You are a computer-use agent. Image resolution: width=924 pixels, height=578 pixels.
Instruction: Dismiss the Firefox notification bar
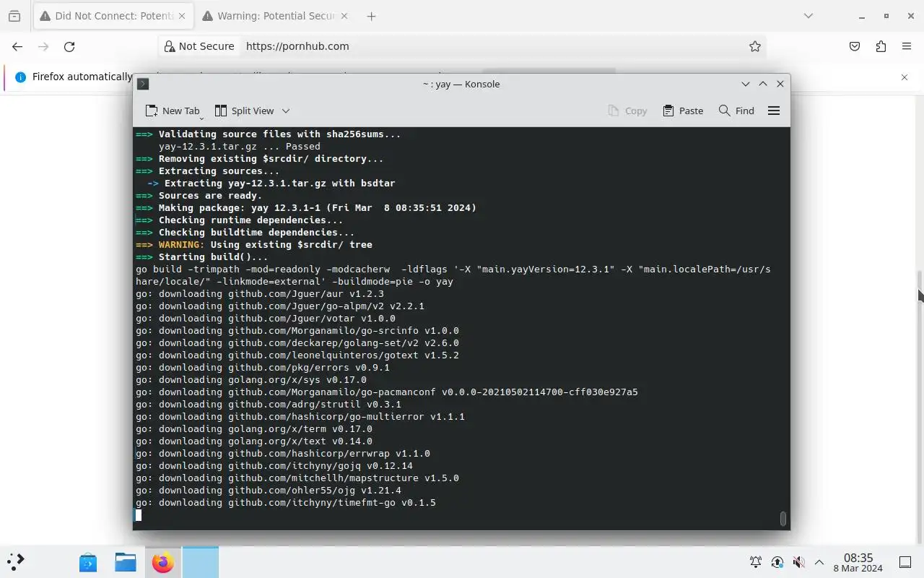tap(905, 77)
